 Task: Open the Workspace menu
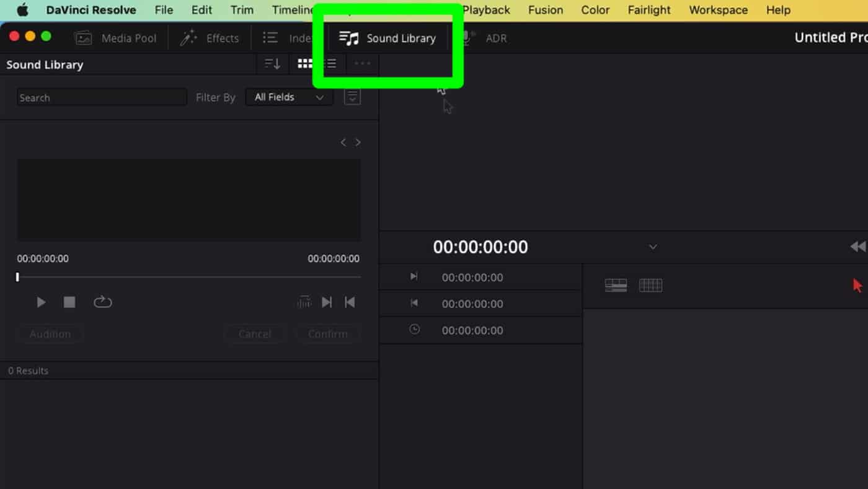[x=718, y=10]
